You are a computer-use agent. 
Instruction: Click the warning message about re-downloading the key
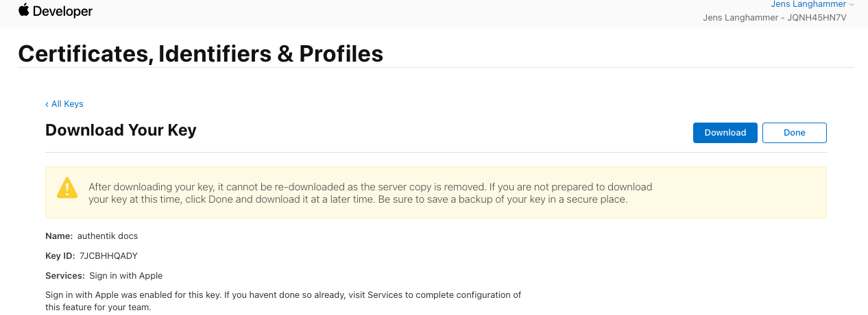pyautogui.click(x=370, y=193)
